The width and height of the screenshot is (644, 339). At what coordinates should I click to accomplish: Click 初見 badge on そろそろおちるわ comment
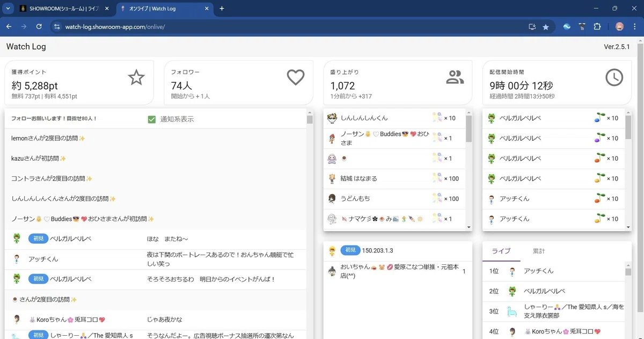pyautogui.click(x=38, y=279)
